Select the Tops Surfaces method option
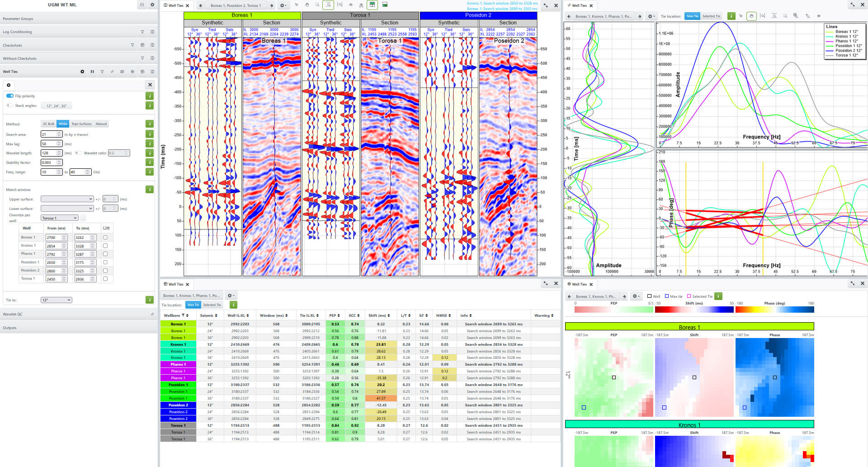The width and height of the screenshot is (868, 467). point(81,124)
